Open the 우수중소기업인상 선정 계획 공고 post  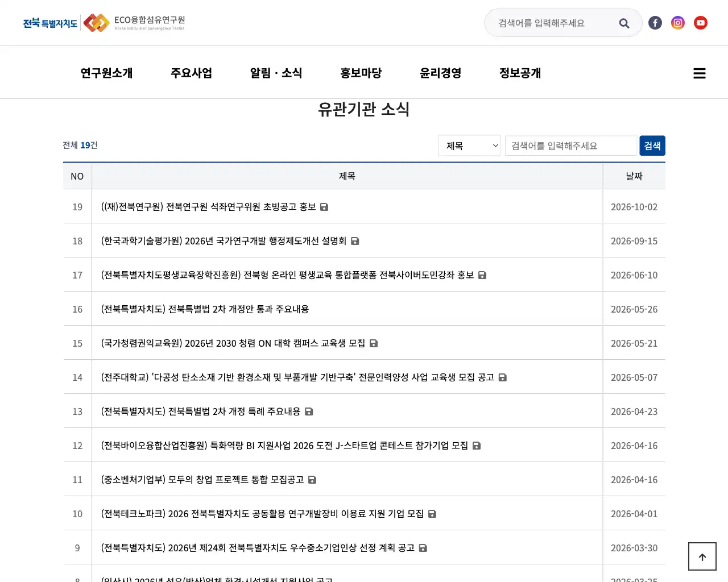(258, 548)
